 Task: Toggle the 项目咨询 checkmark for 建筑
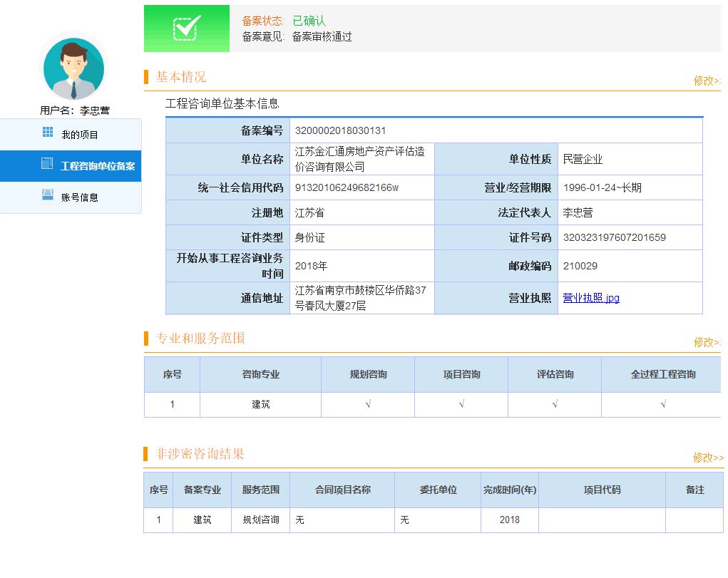461,404
